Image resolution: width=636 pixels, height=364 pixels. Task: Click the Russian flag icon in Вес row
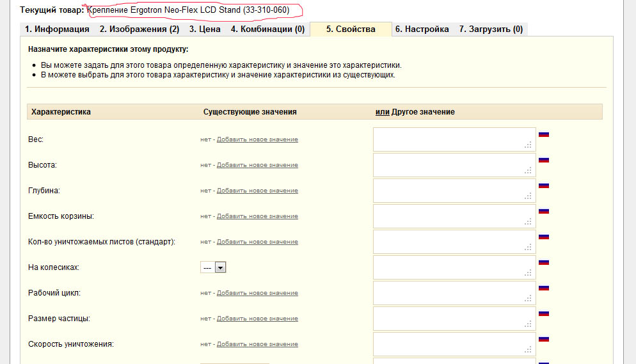[x=543, y=134]
